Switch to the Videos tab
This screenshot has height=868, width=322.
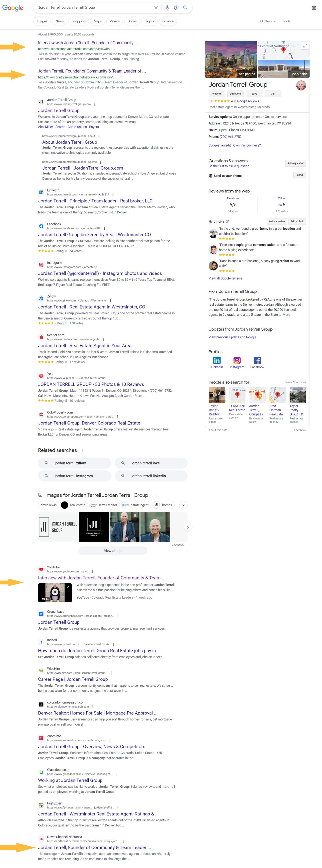(115, 21)
